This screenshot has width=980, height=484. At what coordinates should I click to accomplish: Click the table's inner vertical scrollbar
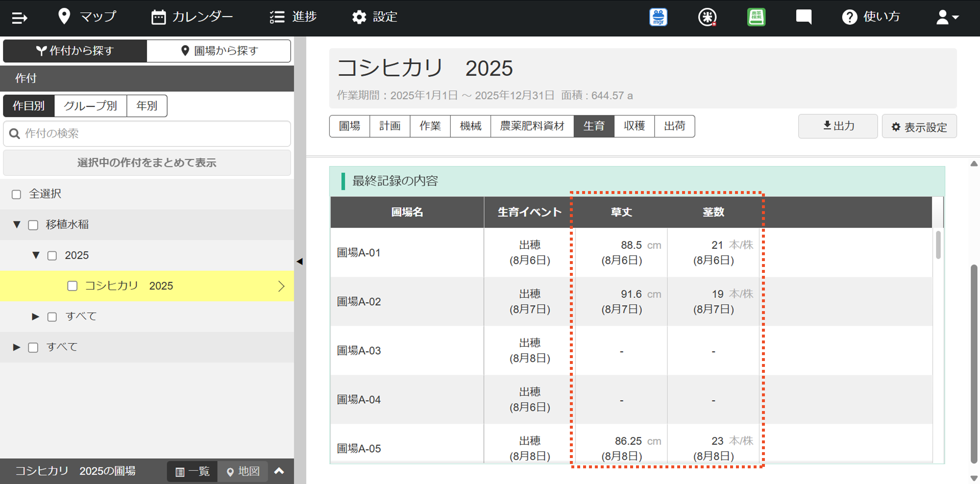pyautogui.click(x=938, y=245)
